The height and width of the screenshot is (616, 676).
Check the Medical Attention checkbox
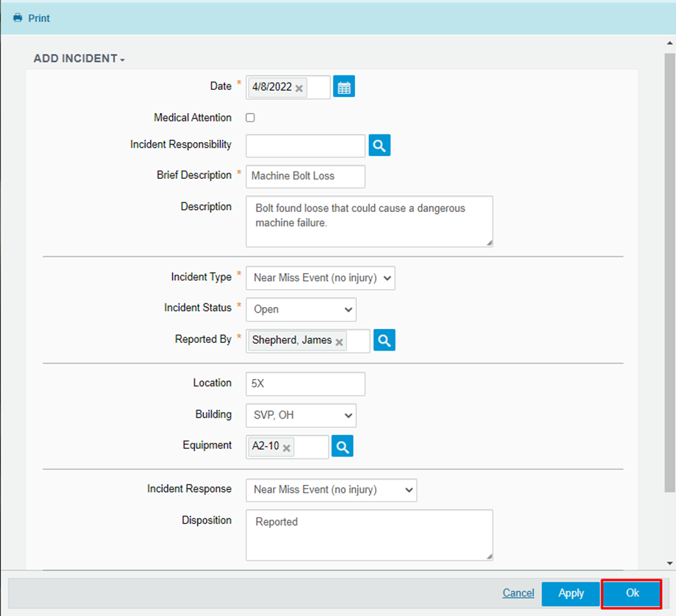click(250, 118)
